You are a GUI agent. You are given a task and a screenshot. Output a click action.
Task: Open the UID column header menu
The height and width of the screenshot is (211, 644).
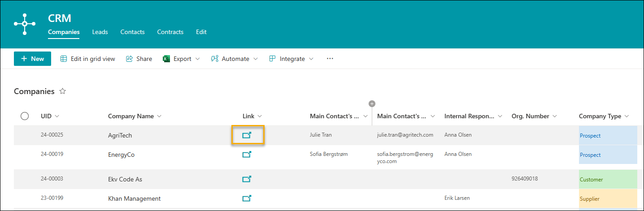tap(50, 116)
